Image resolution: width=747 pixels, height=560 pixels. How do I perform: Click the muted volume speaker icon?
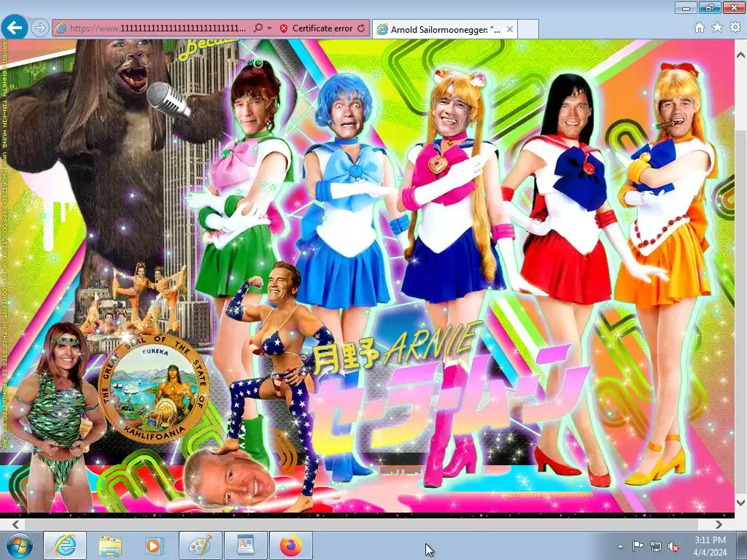(x=673, y=546)
